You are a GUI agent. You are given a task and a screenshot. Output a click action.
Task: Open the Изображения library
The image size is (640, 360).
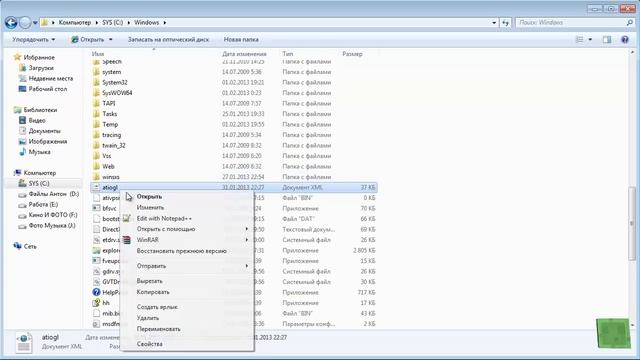point(43,142)
